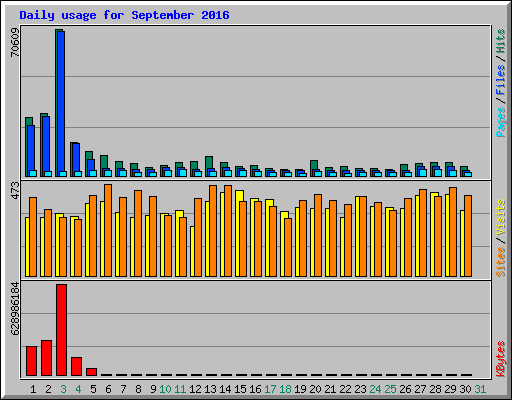Click green day label 4 on the x-axis

pos(78,389)
